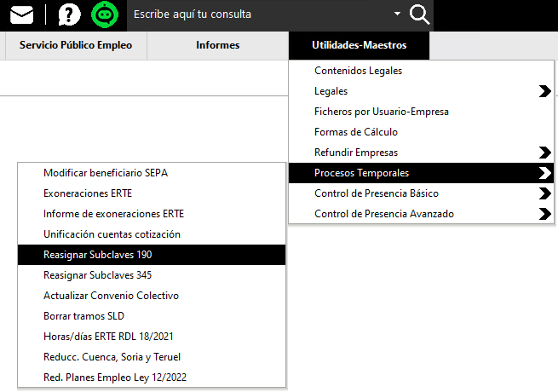
Task: Select Formas de Cálculo option
Action: click(355, 132)
